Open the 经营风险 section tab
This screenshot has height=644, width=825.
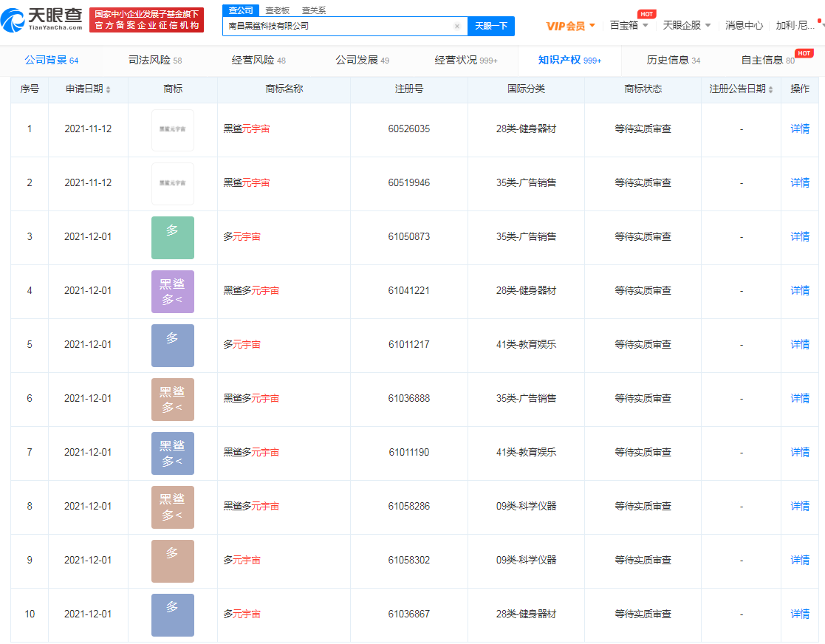(x=259, y=61)
